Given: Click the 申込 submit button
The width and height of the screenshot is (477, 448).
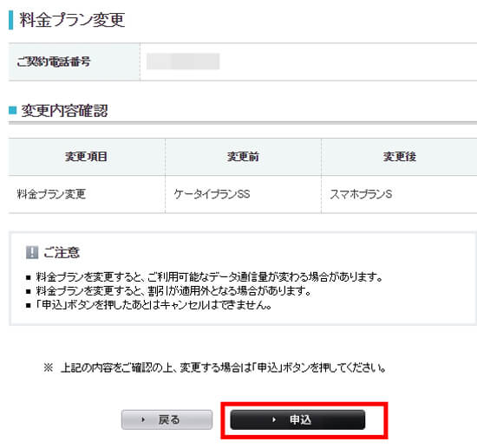Looking at the screenshot, I should 297,419.
